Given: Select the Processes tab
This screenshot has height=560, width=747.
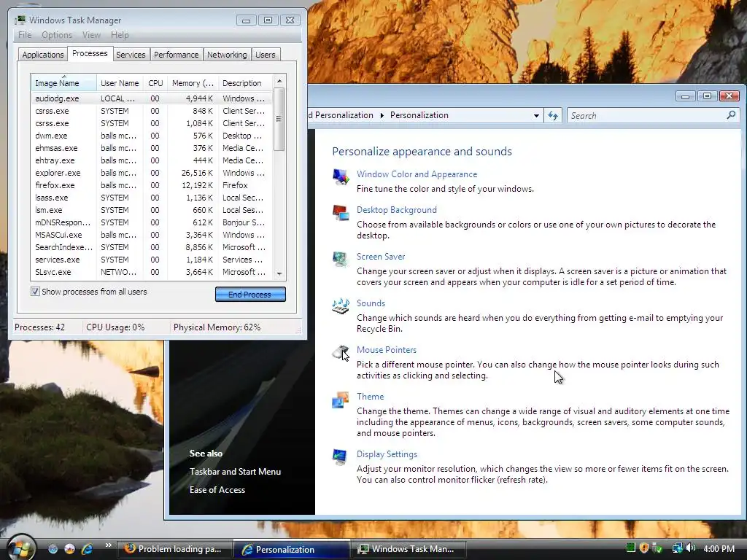Looking at the screenshot, I should pyautogui.click(x=90, y=53).
